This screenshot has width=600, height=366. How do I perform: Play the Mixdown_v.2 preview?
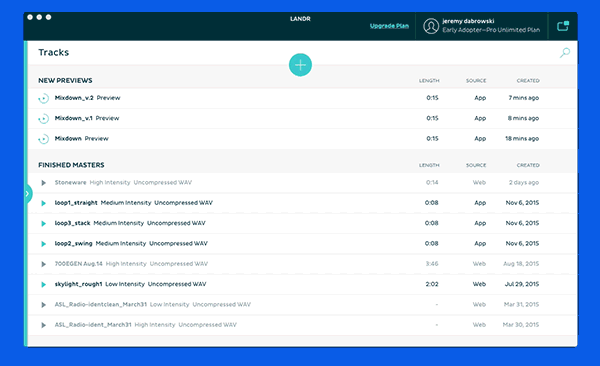click(x=44, y=98)
